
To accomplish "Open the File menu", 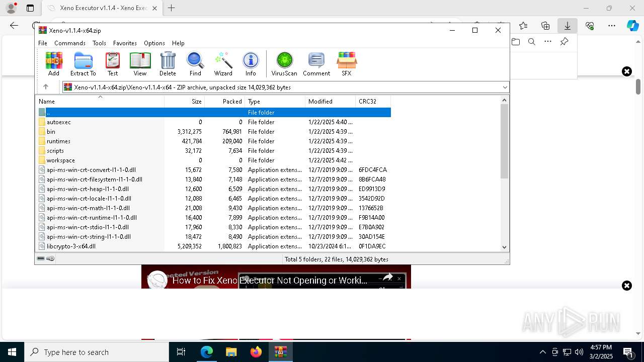I will tap(43, 43).
